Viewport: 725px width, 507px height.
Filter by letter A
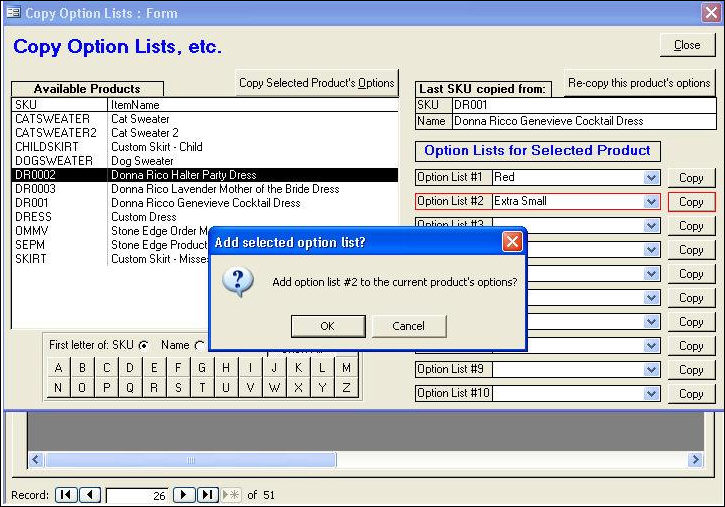[x=58, y=368]
